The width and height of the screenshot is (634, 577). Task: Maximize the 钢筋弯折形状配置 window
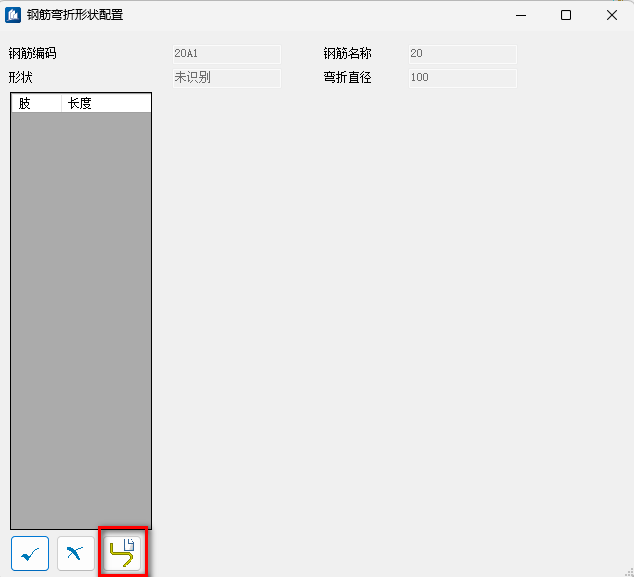coord(566,15)
